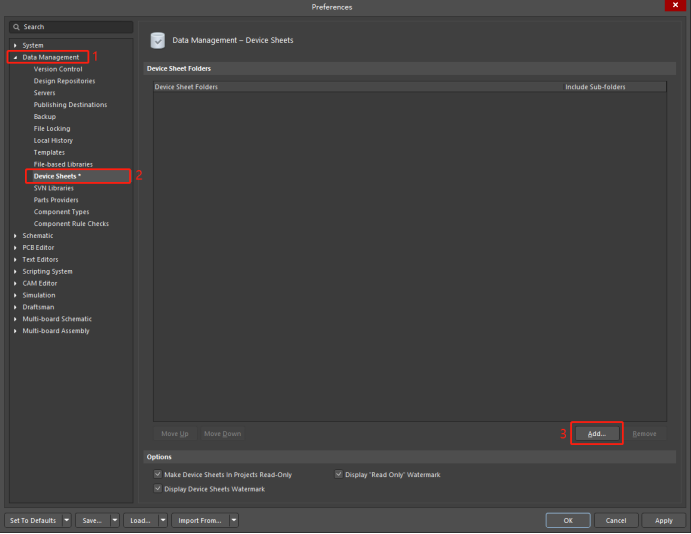Screen dimensions: 691x534
Task: Open the Component Rule Checks page
Action: click(x=71, y=223)
